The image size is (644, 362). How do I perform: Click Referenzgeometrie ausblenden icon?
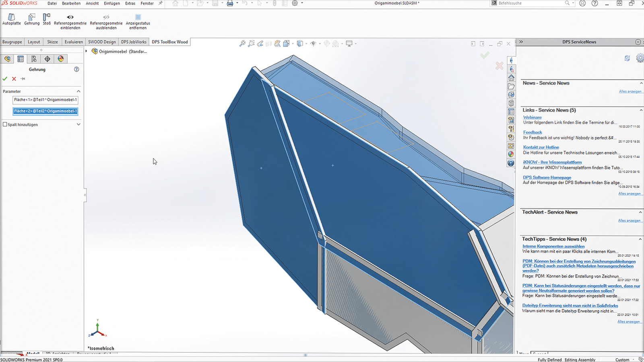point(106,17)
